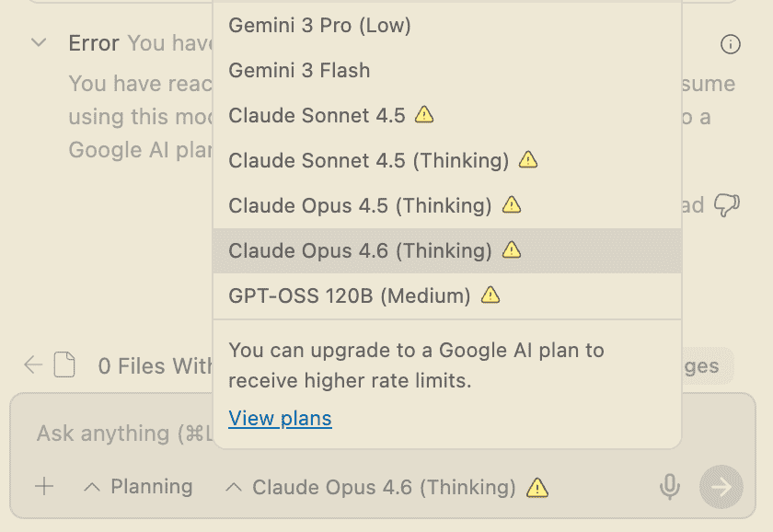Click warning icon beside GPT-OSS 120B (Medium)
This screenshot has height=532, width=773.
click(491, 295)
